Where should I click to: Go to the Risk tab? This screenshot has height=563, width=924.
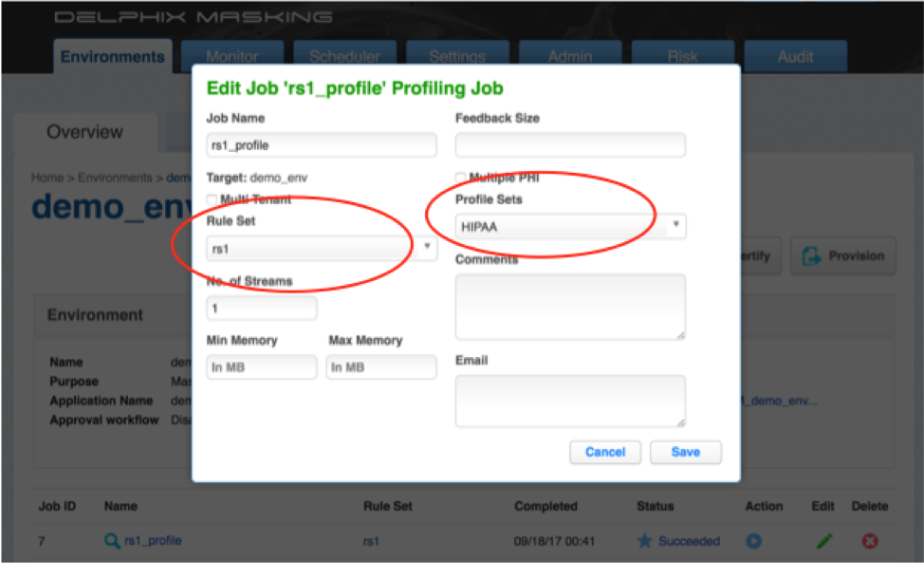[x=682, y=57]
